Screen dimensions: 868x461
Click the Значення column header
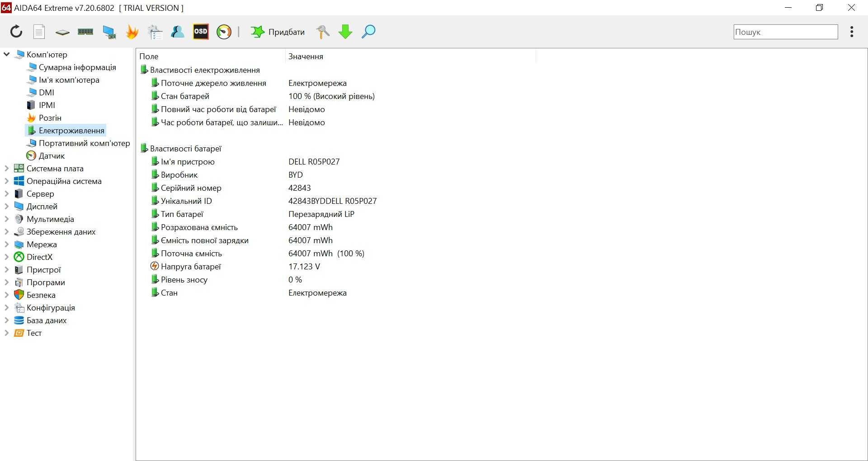[410, 56]
